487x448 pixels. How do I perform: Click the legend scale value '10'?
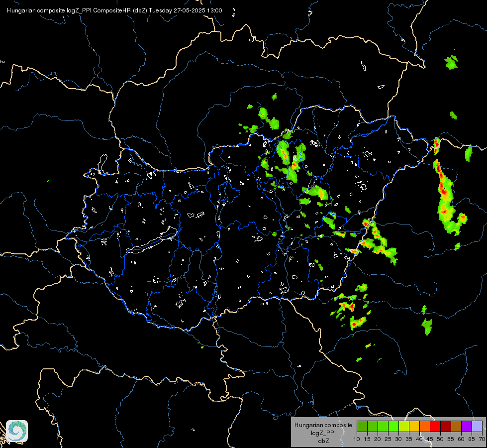click(x=357, y=440)
